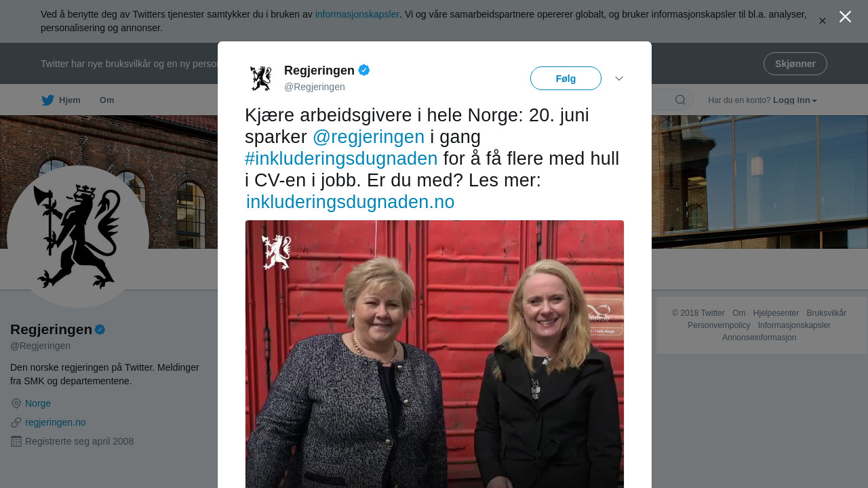The height and width of the screenshot is (488, 868).
Task: Click the @regjeringen mention in tweet
Action: click(x=368, y=137)
